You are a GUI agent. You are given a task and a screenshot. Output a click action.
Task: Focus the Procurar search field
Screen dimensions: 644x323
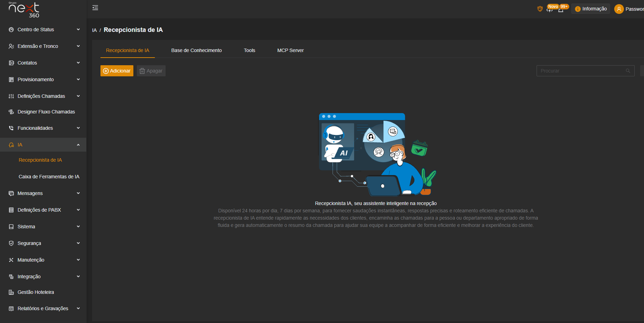pos(585,71)
